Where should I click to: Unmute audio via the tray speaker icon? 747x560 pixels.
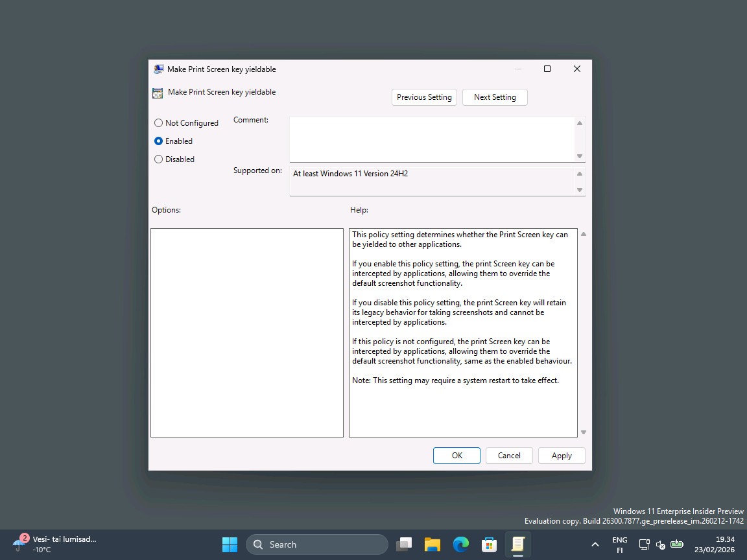pos(660,546)
